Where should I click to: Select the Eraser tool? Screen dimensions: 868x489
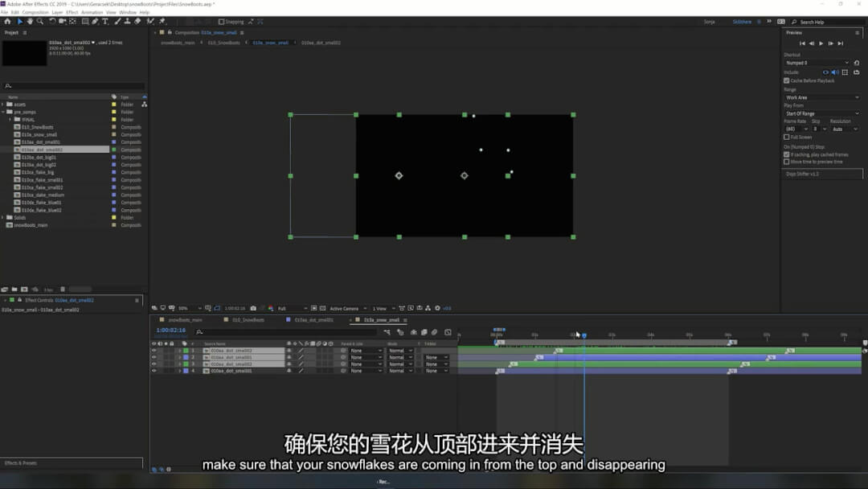(137, 22)
